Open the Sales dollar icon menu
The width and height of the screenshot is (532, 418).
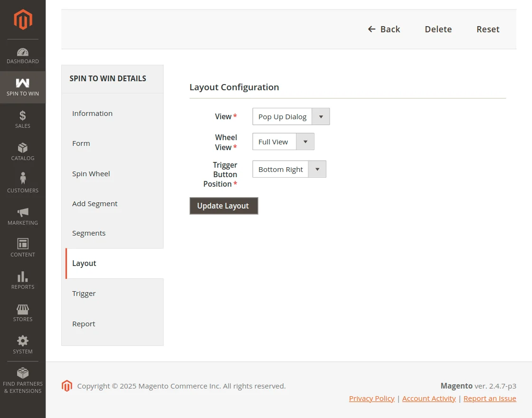pyautogui.click(x=23, y=119)
